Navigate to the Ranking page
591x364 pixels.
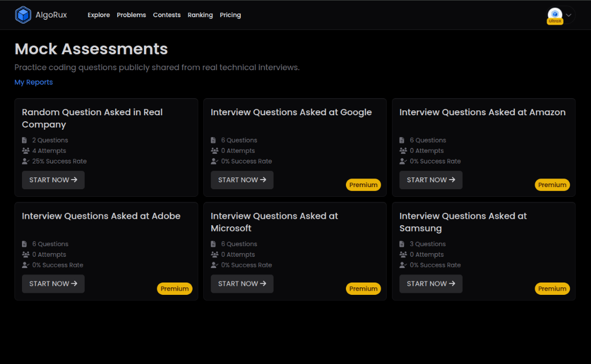(x=200, y=15)
